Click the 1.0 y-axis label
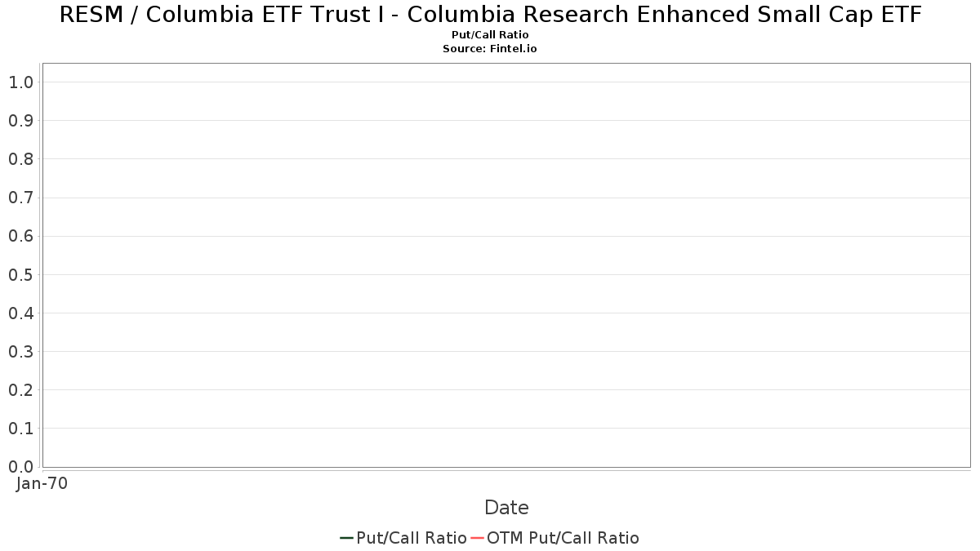This screenshot has width=980, height=551. pyautogui.click(x=21, y=82)
